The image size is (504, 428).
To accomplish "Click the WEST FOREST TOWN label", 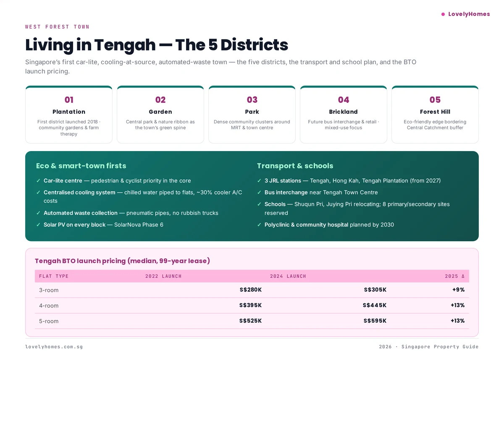I will pos(58,26).
